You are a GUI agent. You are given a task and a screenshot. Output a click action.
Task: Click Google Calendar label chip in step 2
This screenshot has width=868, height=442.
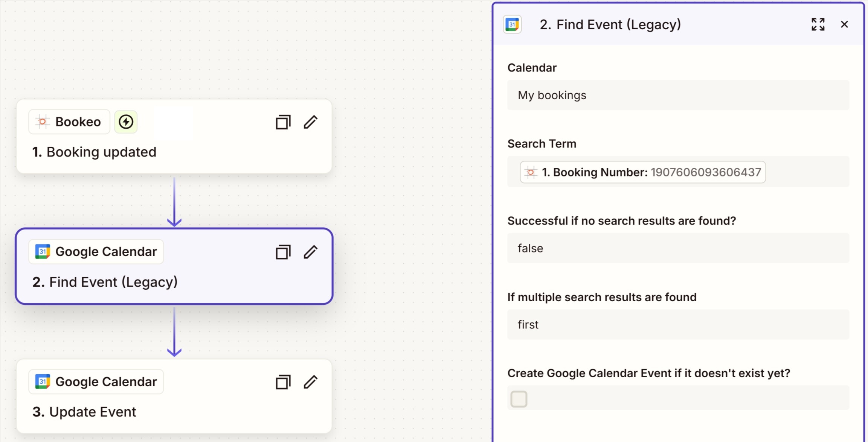pyautogui.click(x=96, y=252)
